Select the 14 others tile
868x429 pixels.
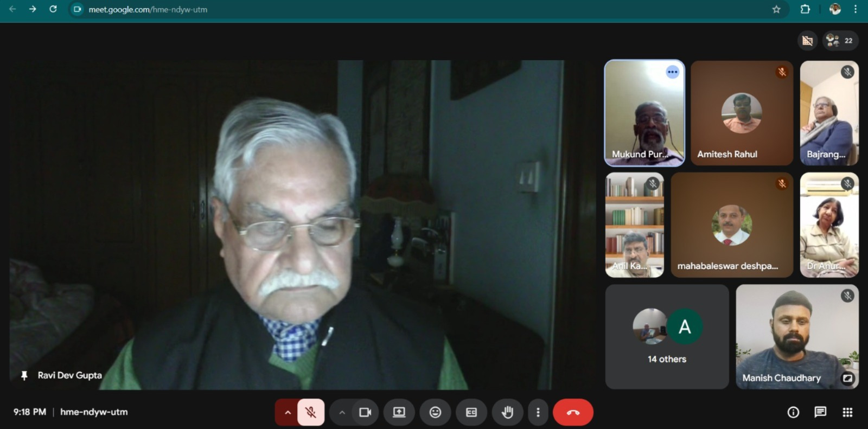point(667,336)
